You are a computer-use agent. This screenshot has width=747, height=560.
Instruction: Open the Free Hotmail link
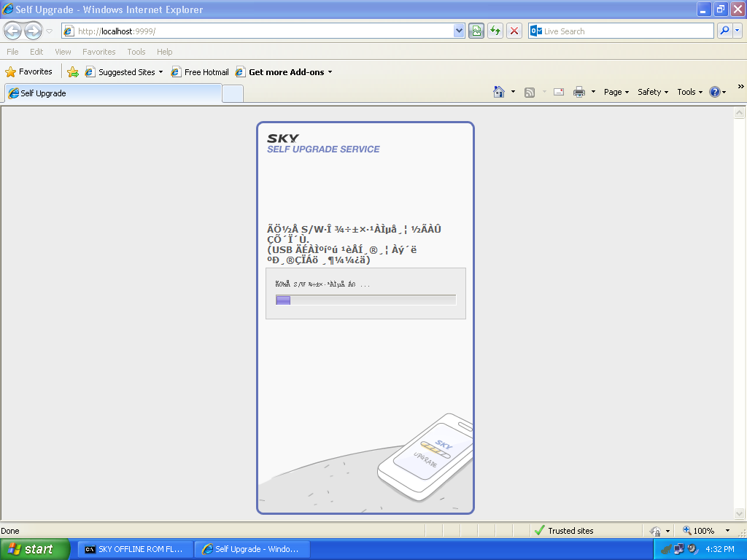coord(200,72)
